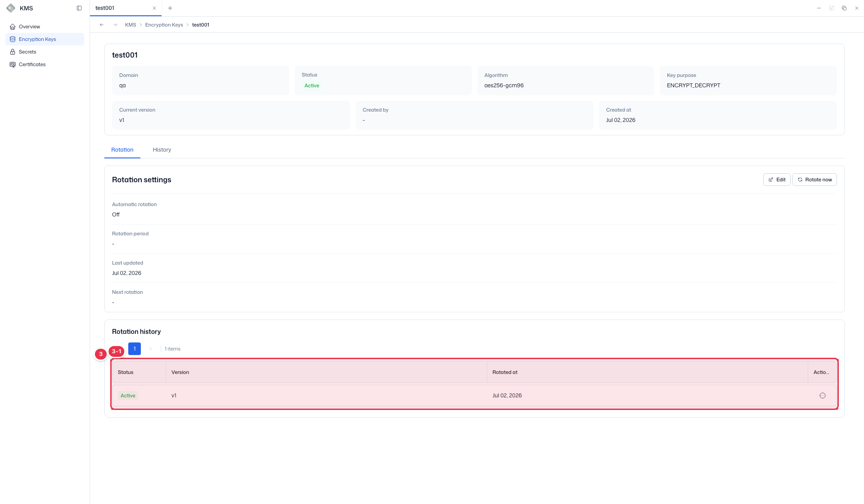The height and width of the screenshot is (504, 864).
Task: Close the test001 tab
Action: 154,8
